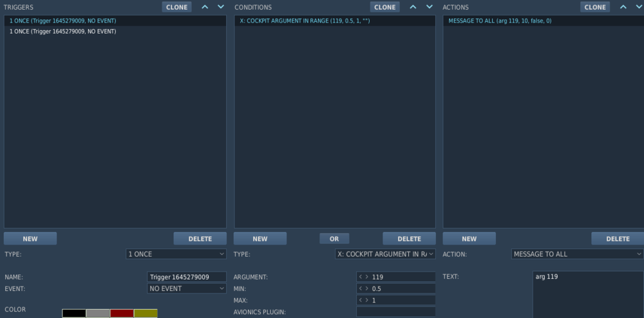Move selected trigger up with Triggers arrow

coord(205,7)
